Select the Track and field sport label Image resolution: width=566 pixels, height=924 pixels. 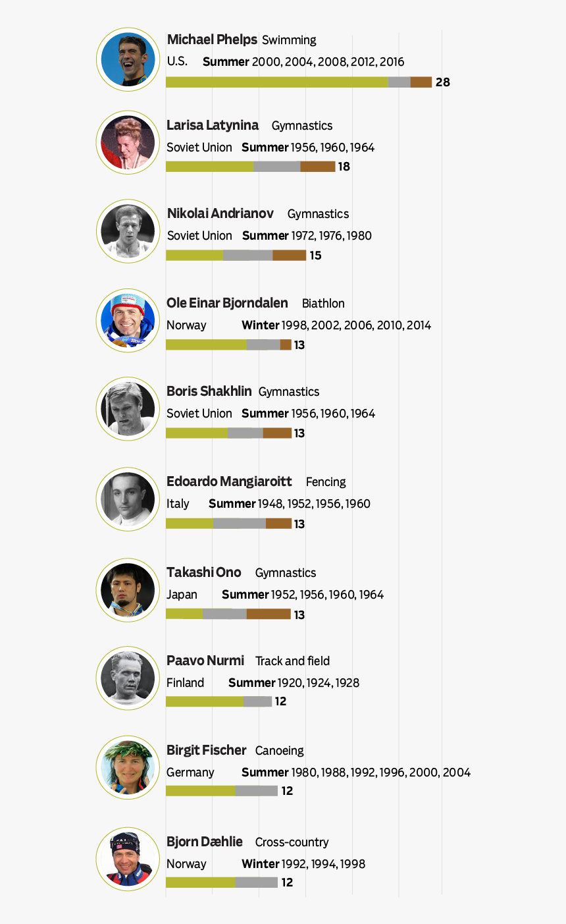[x=293, y=661]
